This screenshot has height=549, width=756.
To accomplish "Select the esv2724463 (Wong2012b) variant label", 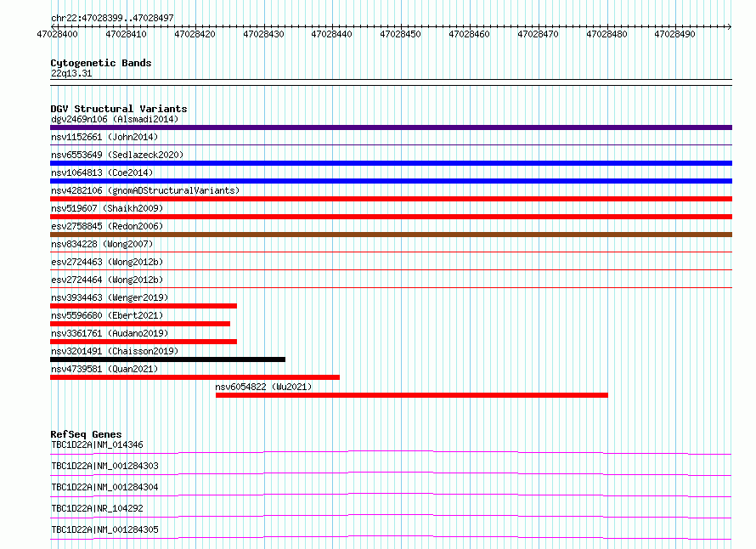I will tap(107, 262).
